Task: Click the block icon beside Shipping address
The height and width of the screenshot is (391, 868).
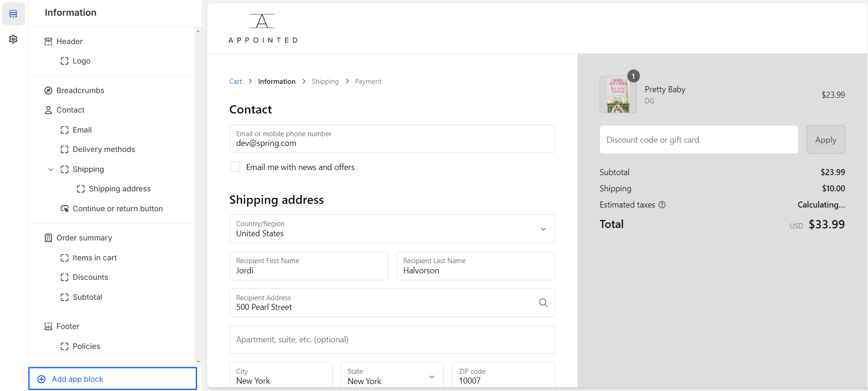Action: click(81, 189)
